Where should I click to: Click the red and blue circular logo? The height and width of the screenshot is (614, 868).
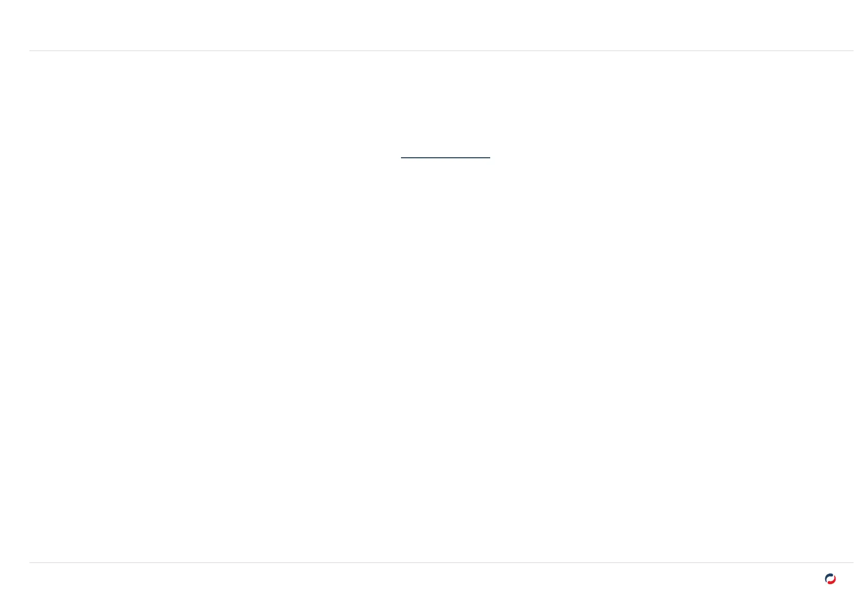(830, 579)
